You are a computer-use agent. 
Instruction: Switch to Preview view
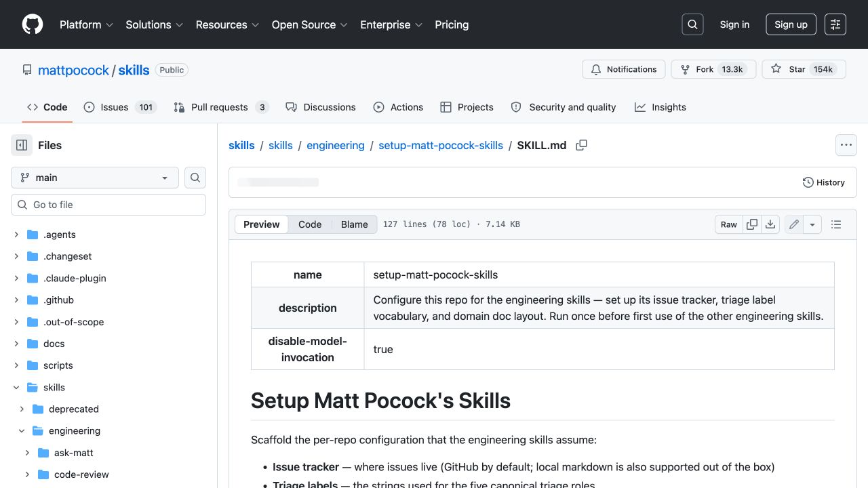pos(262,224)
